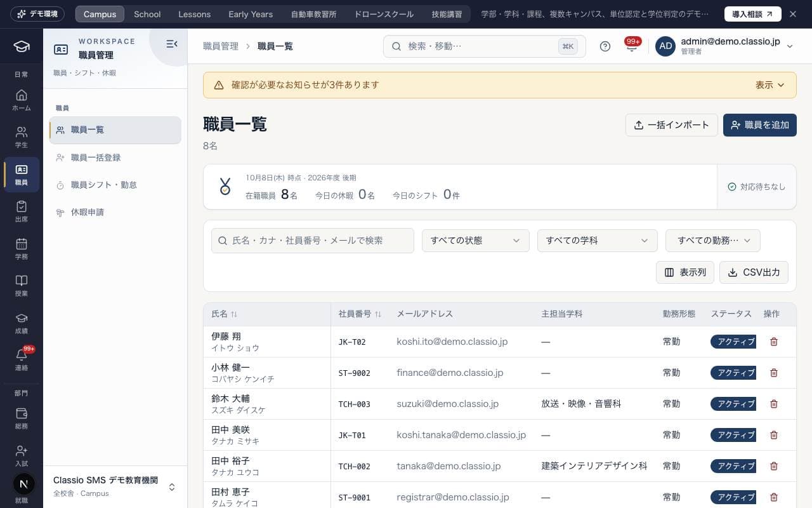Delete staff row 小林 健一
This screenshot has height=508, width=812.
(x=774, y=373)
